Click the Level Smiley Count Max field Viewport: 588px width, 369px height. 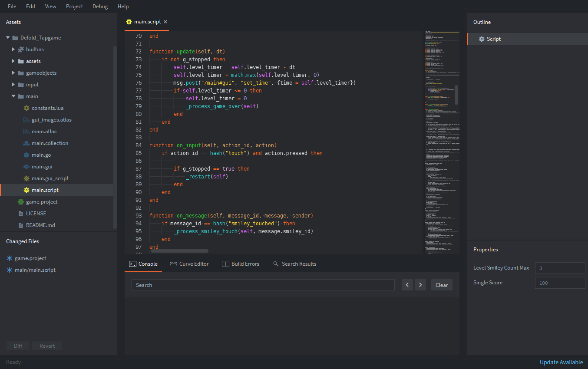point(559,268)
